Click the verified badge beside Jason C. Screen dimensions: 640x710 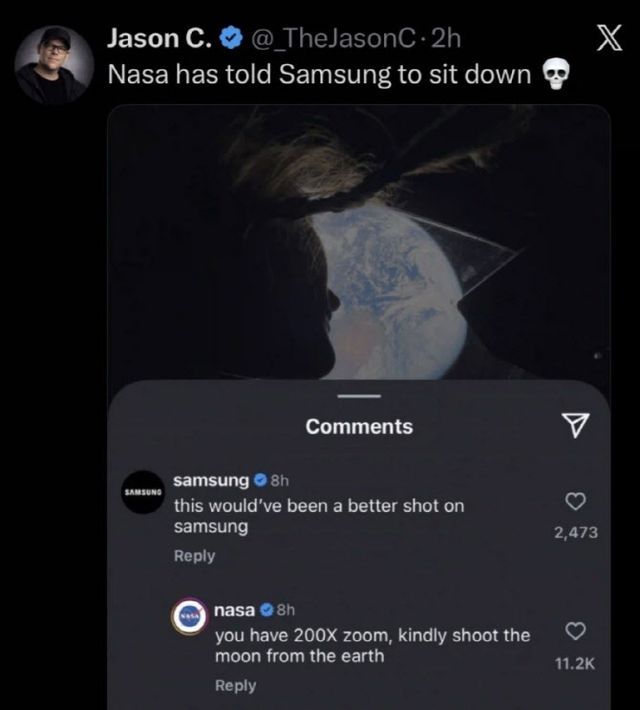point(229,39)
